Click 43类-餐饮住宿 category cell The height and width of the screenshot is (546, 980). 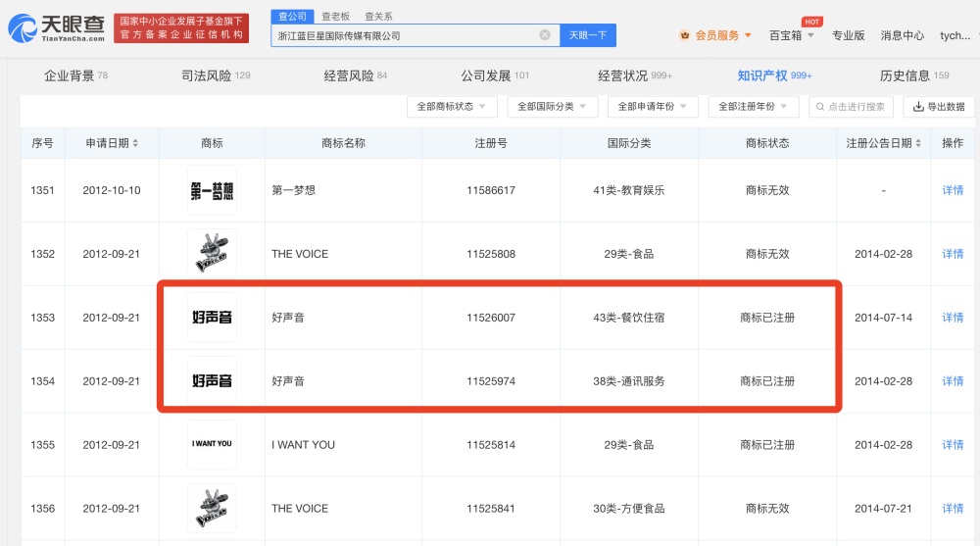[629, 318]
